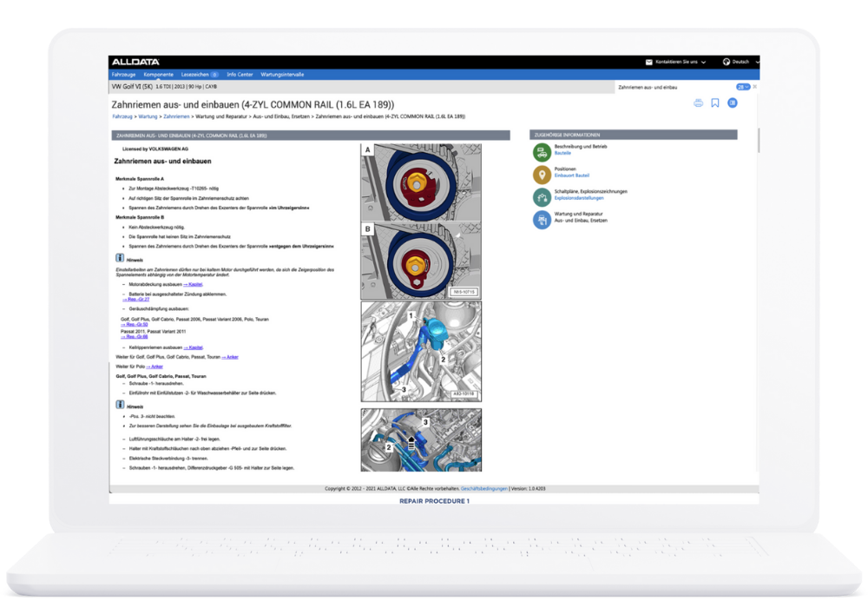Open the Spannrolle A diagram image
Image resolution: width=868 pixels, height=608 pixels.
point(421,182)
